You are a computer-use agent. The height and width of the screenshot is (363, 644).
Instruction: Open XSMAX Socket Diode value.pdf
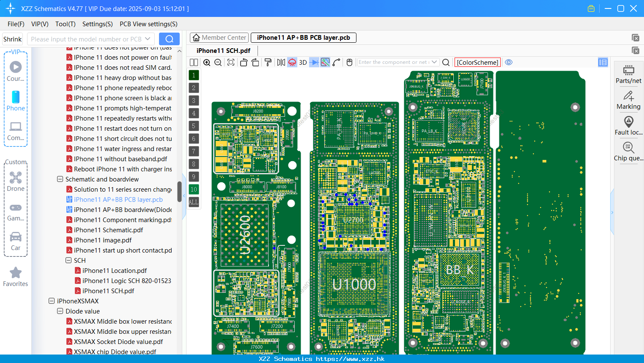[x=118, y=342]
